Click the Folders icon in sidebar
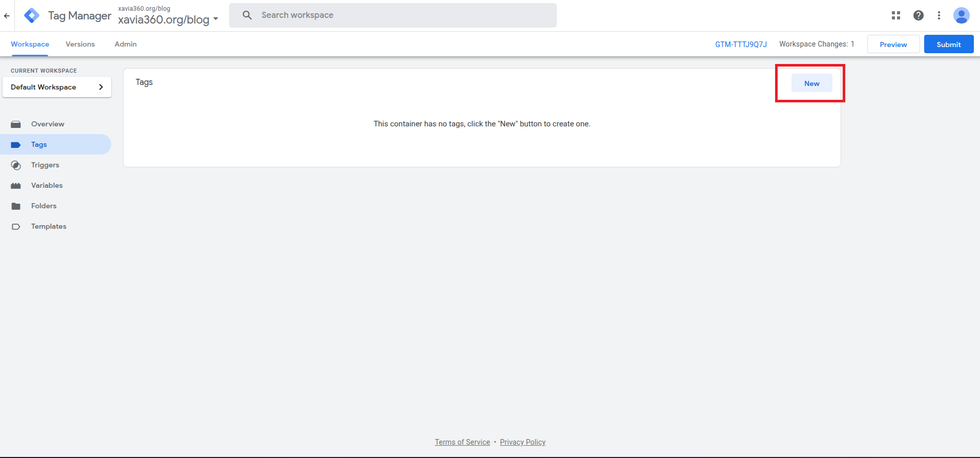 point(16,206)
